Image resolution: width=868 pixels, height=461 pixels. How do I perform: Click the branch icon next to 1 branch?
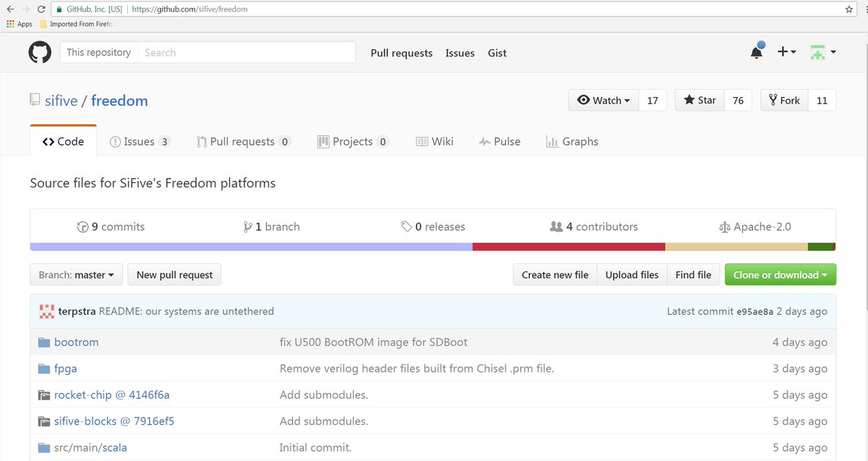pyautogui.click(x=248, y=227)
